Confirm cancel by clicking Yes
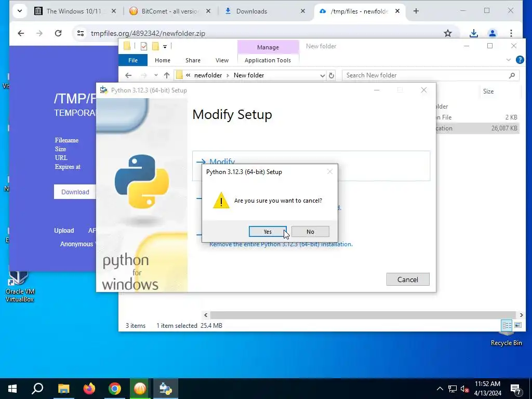The width and height of the screenshot is (532, 399). [268, 232]
